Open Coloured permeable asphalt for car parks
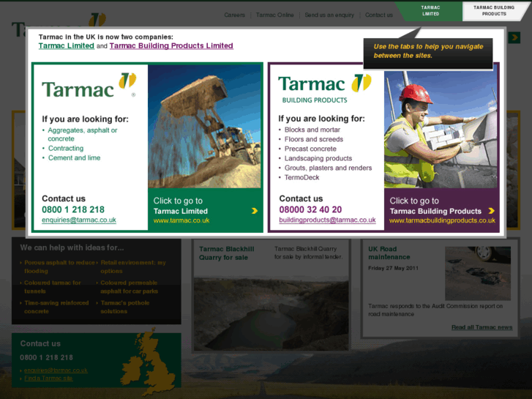Image resolution: width=532 pixels, height=399 pixels. point(129,287)
